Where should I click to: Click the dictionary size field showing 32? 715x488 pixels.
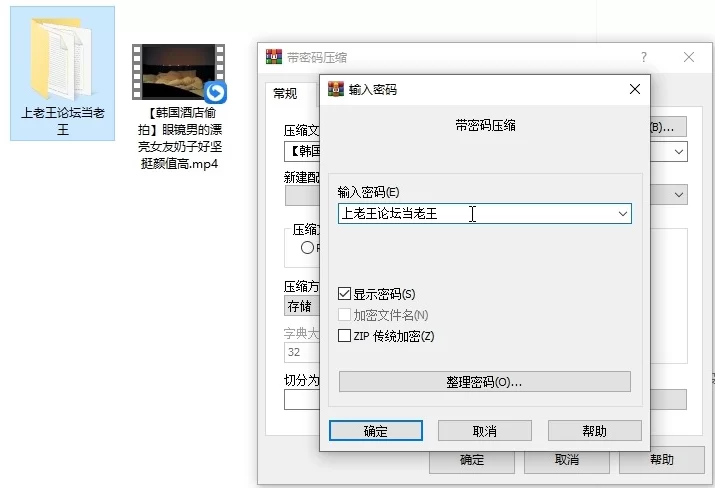pyautogui.click(x=302, y=352)
